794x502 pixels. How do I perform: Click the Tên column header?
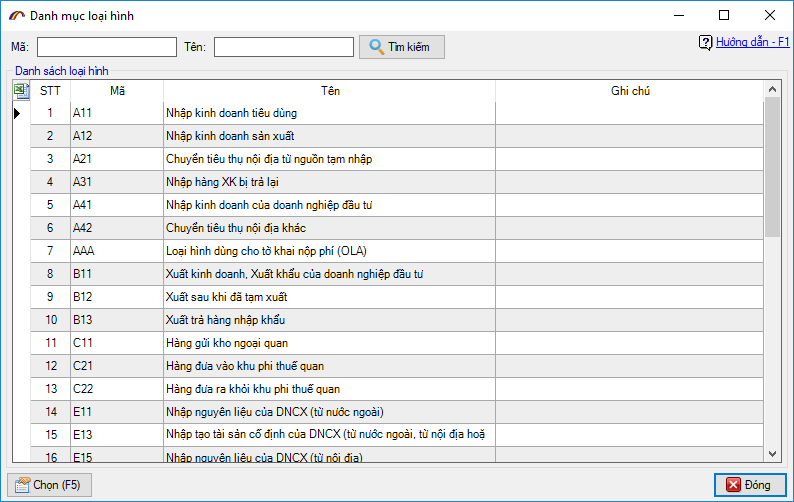click(x=329, y=91)
